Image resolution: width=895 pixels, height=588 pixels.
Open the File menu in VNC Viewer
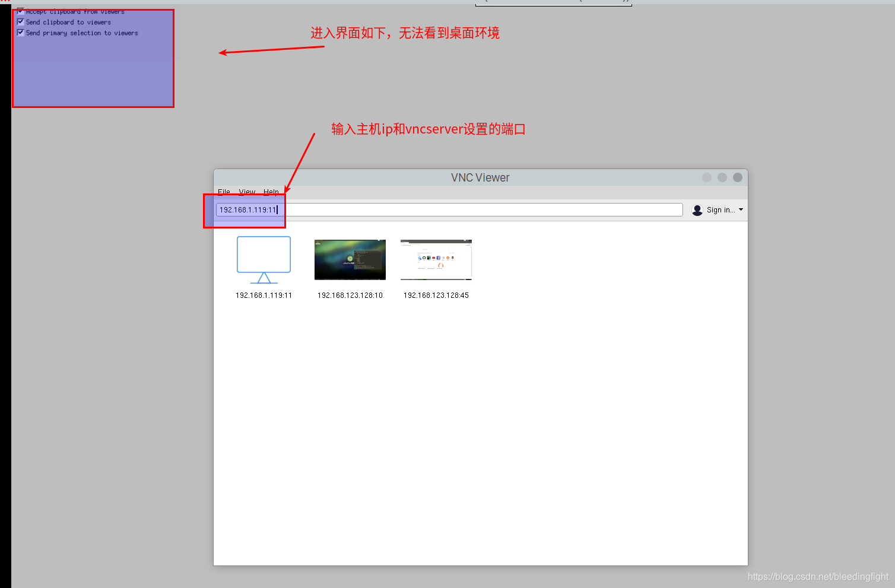224,192
